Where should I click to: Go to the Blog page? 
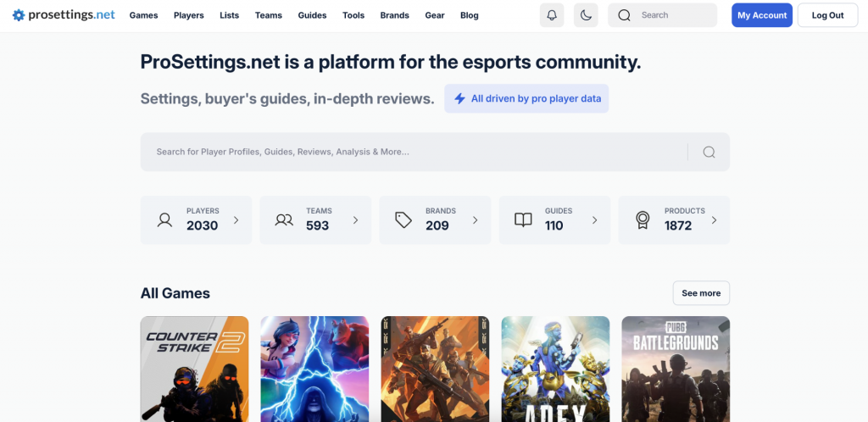(x=470, y=15)
